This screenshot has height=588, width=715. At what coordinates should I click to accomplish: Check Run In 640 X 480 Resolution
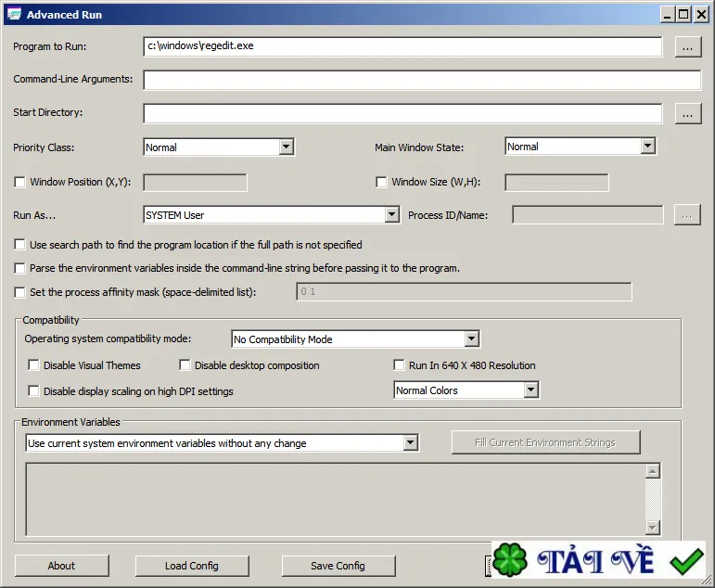click(x=399, y=365)
